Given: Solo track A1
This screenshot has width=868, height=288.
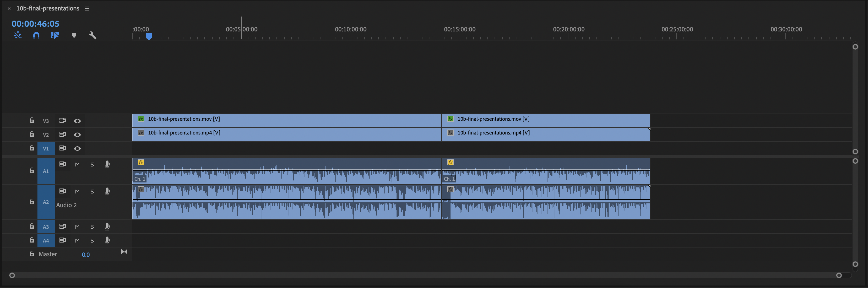Looking at the screenshot, I should (x=92, y=165).
